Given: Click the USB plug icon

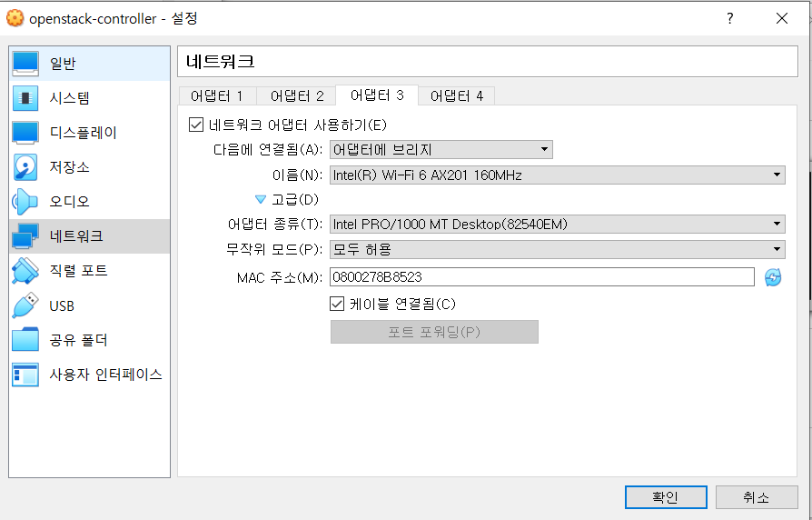Looking at the screenshot, I should click(25, 305).
